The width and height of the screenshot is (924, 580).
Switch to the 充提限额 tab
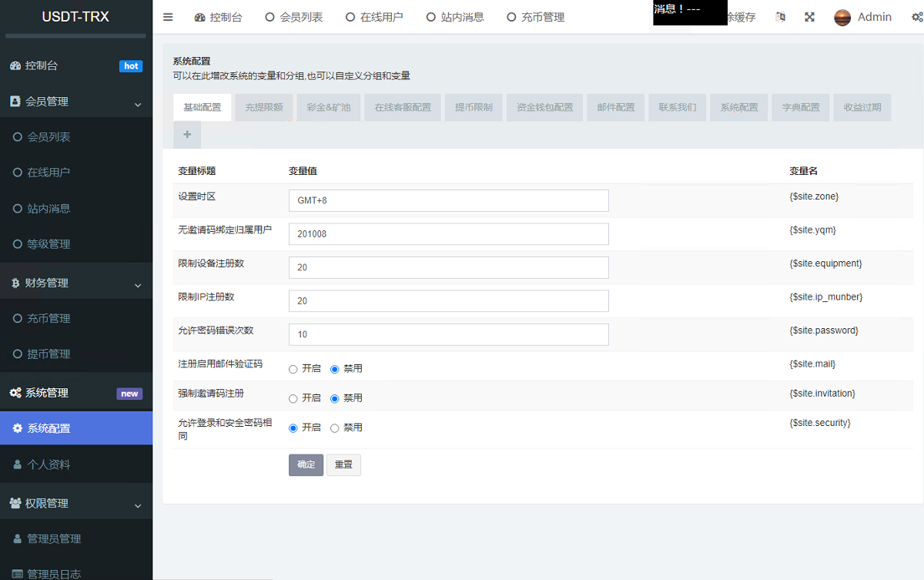point(263,107)
